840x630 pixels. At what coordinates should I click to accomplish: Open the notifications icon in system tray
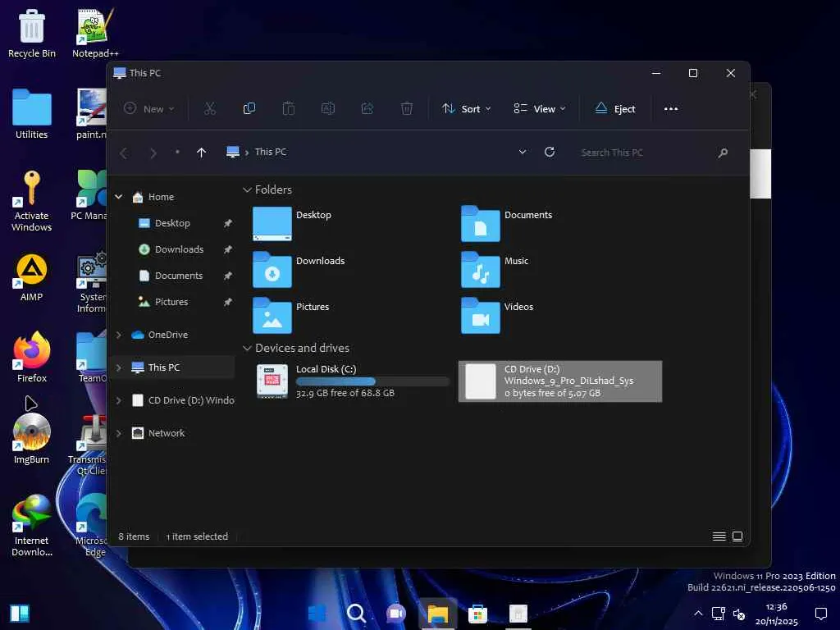pyautogui.click(x=820, y=614)
